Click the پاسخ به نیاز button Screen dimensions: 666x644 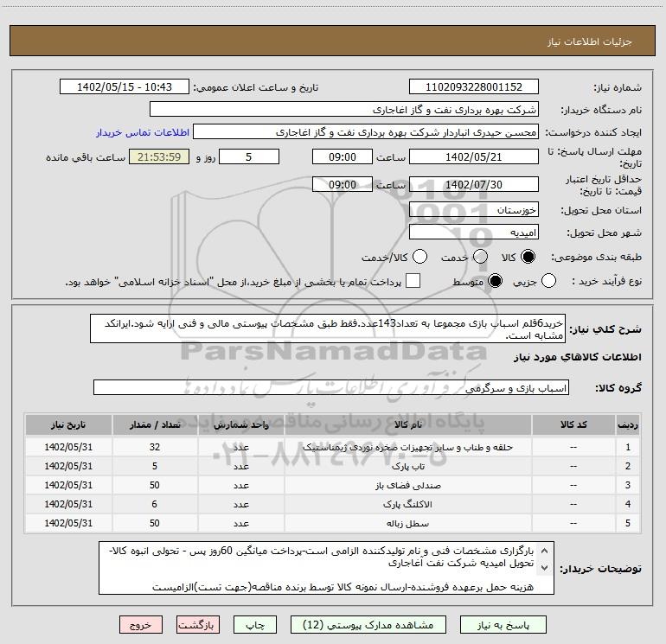[x=503, y=625]
